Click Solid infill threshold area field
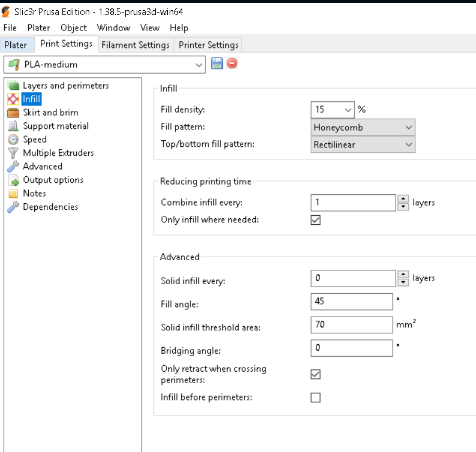 tap(351, 325)
